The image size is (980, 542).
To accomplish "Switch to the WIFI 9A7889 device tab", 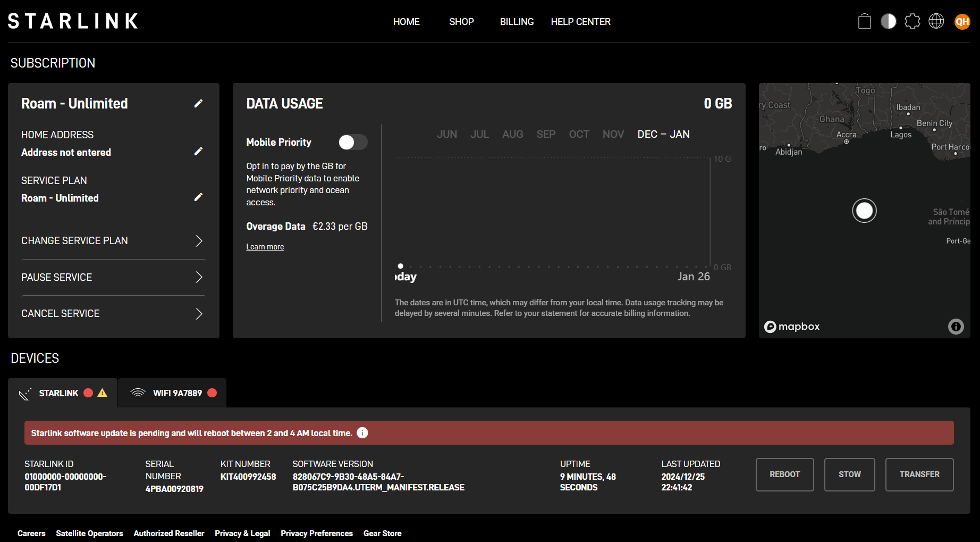I will point(172,393).
